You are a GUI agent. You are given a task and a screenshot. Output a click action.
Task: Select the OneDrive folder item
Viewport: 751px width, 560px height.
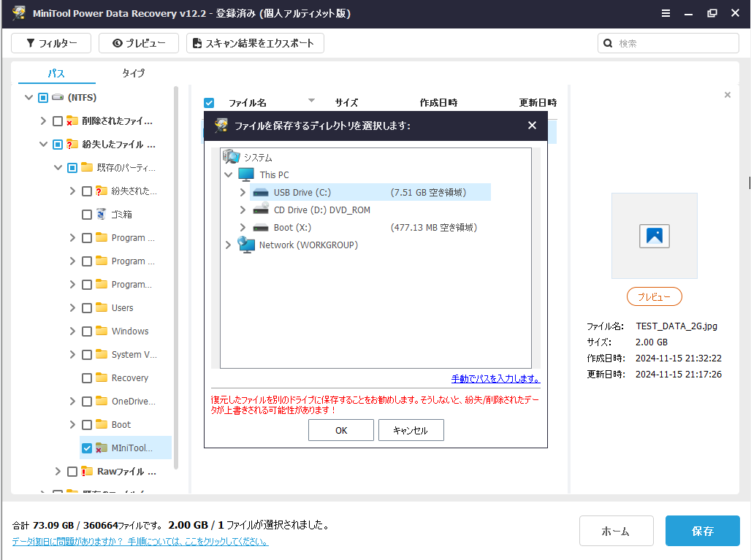tap(133, 402)
